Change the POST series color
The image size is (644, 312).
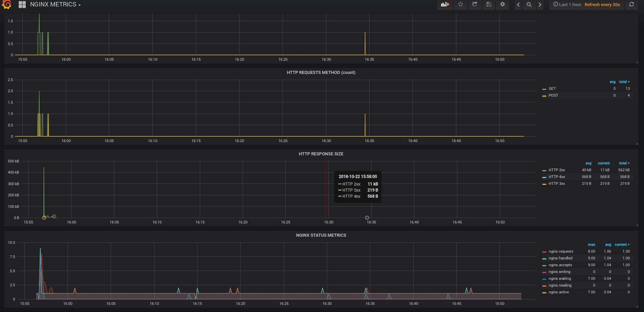[x=544, y=96]
